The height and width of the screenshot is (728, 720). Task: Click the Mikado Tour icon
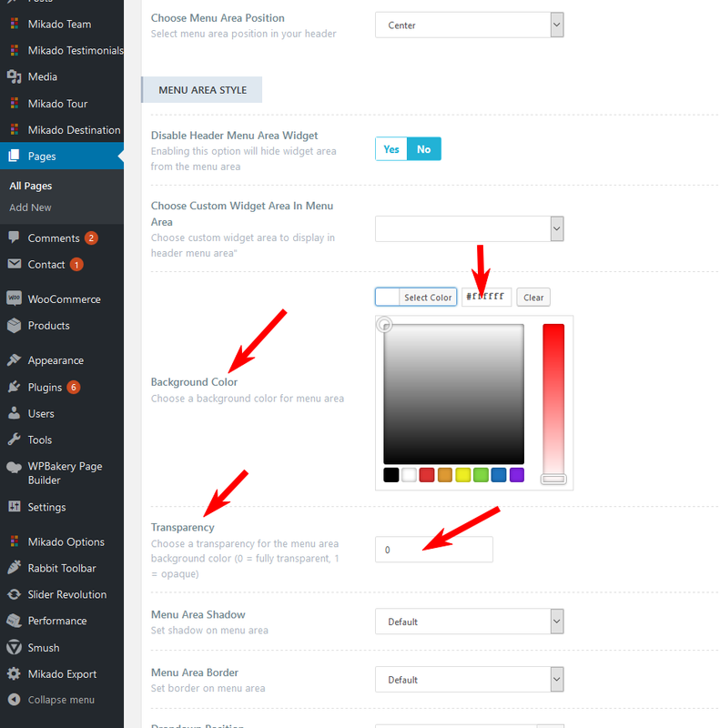[x=15, y=103]
